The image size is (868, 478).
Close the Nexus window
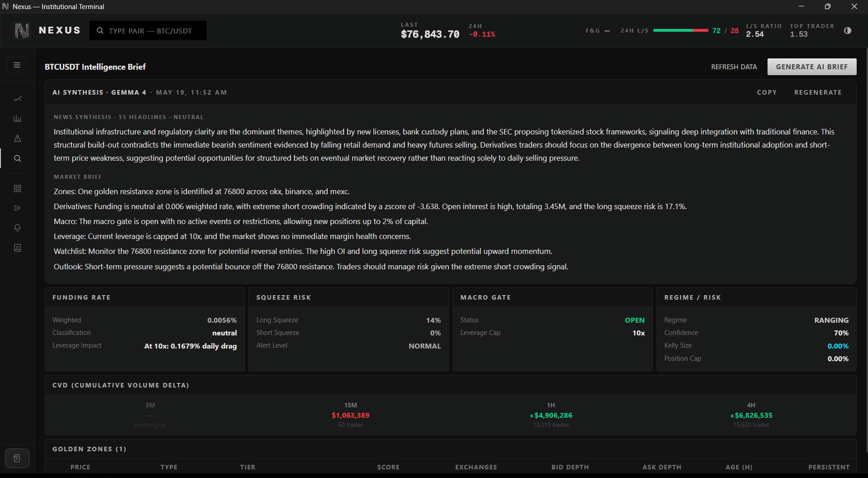point(854,6)
